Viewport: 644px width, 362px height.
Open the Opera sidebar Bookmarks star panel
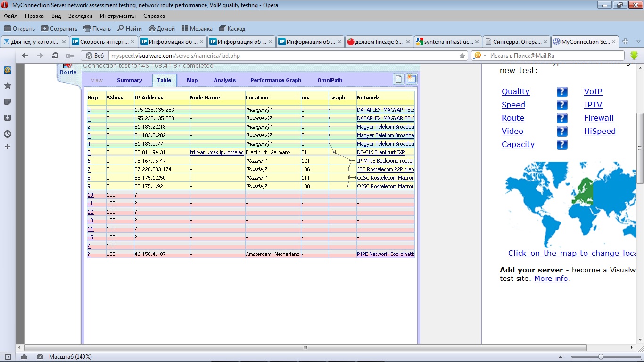pos(8,86)
